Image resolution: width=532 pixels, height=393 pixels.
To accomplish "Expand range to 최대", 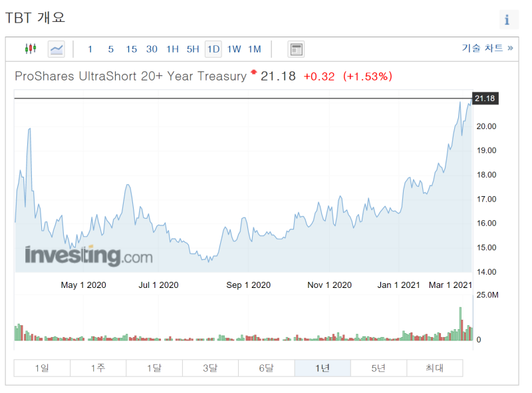I will point(435,368).
